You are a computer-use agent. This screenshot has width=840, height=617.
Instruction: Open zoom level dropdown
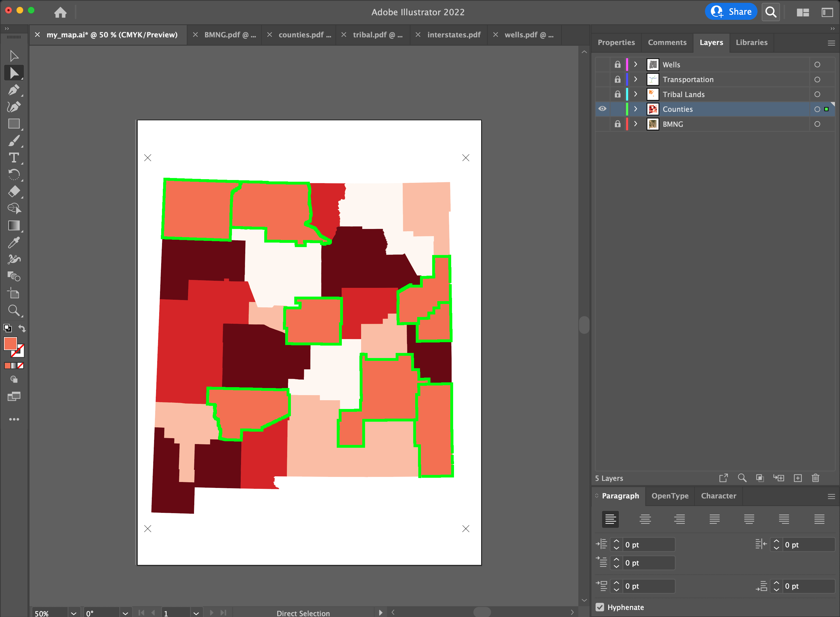pyautogui.click(x=74, y=613)
